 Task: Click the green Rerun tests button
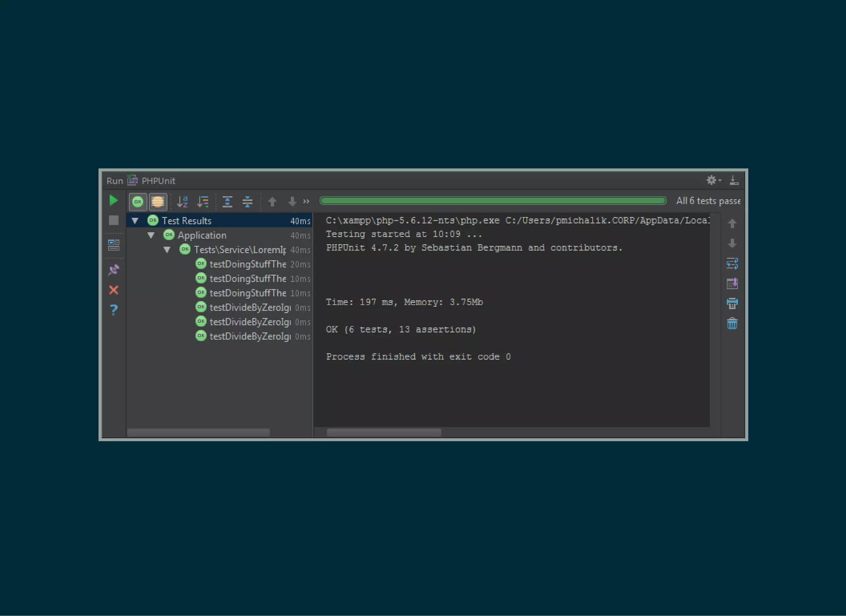click(113, 201)
